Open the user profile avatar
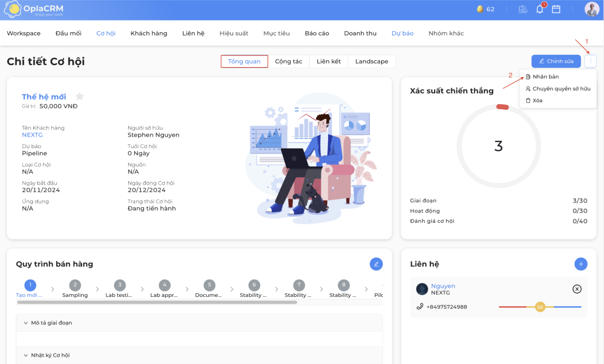 [x=592, y=9]
